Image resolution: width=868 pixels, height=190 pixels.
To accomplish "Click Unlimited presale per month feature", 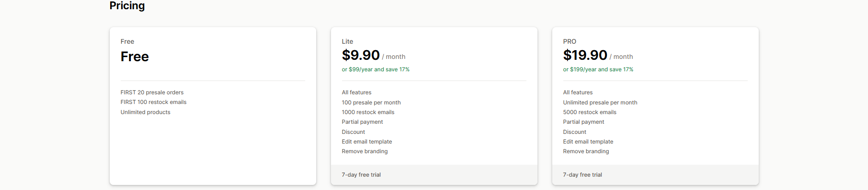I will 600,103.
